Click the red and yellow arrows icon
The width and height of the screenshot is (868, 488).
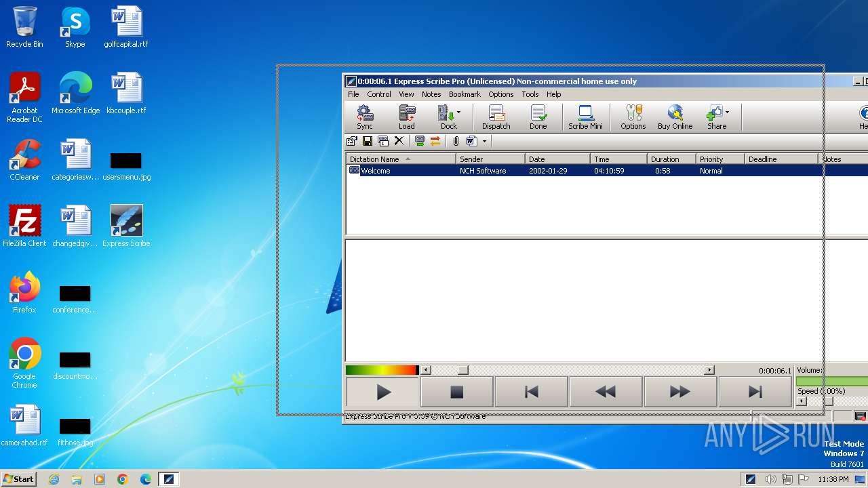435,141
